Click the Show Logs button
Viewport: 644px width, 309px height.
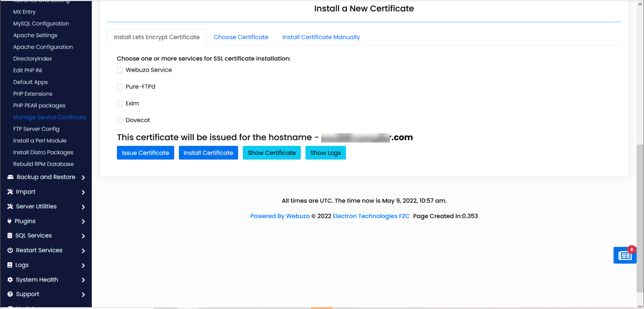click(325, 153)
